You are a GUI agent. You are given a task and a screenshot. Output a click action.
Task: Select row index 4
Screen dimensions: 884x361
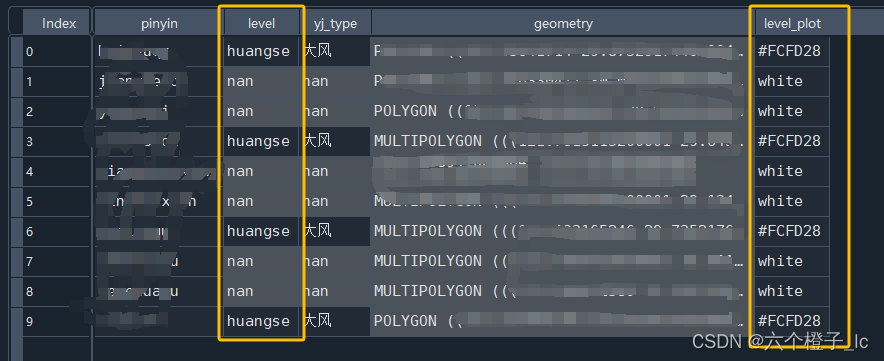[56, 171]
